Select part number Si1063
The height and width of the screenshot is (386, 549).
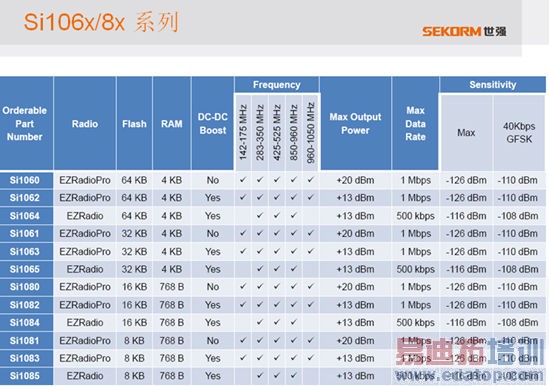(x=25, y=251)
